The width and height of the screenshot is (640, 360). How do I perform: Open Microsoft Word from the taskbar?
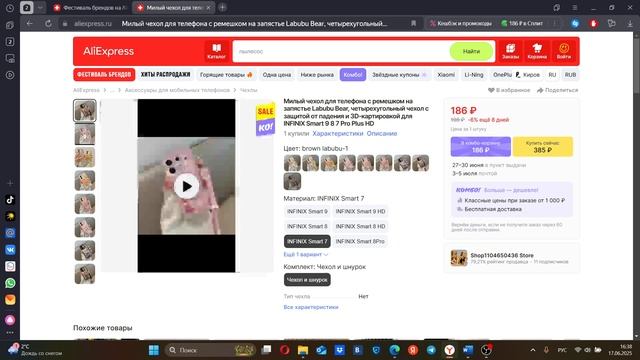pyautogui.click(x=468, y=350)
